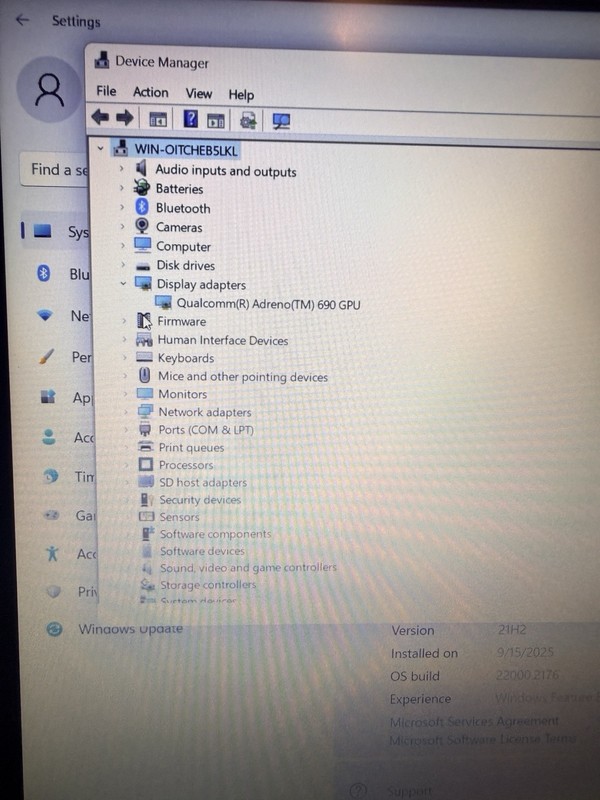Click the Qualcomm Adreno 690 GPU device icon
The image size is (600, 800).
click(x=163, y=303)
